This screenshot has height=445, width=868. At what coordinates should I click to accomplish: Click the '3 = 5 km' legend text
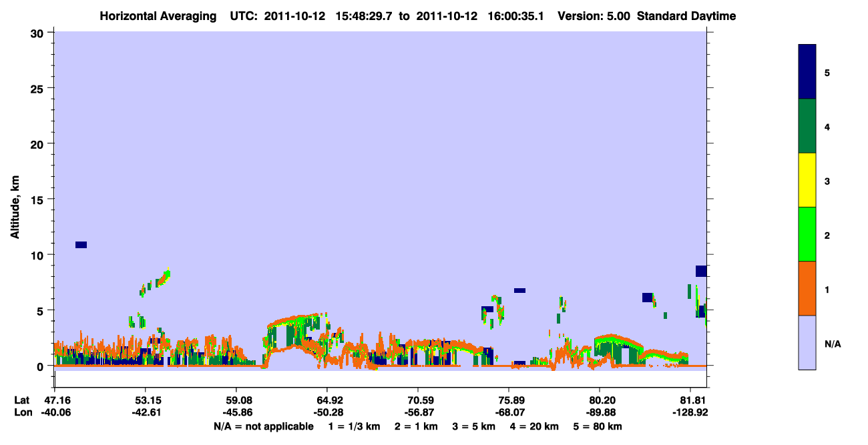tap(474, 426)
